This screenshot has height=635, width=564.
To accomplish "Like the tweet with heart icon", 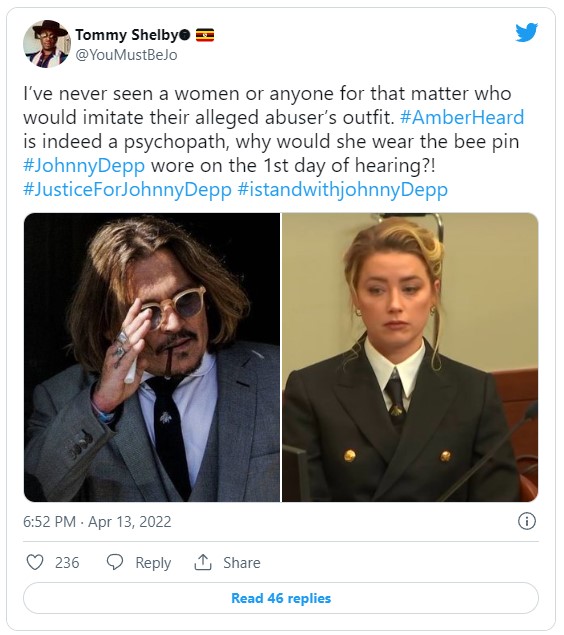I will click(x=35, y=562).
